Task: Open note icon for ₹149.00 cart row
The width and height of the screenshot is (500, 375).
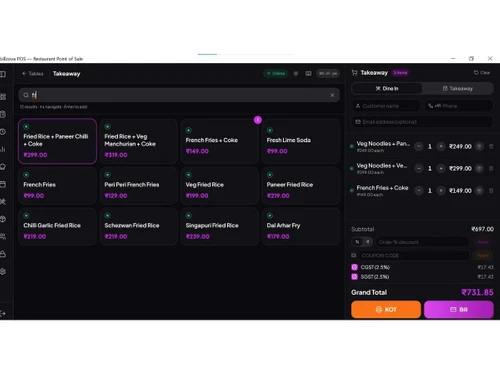Action: click(479, 191)
